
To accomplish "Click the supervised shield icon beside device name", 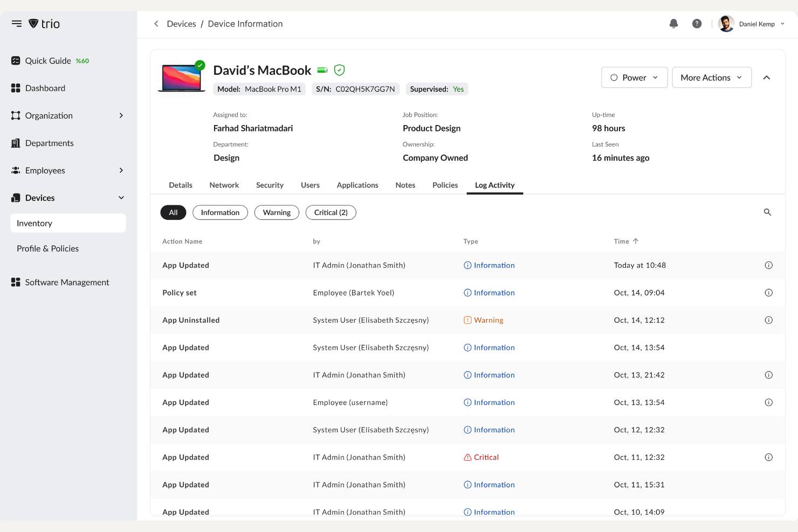I will pyautogui.click(x=339, y=70).
